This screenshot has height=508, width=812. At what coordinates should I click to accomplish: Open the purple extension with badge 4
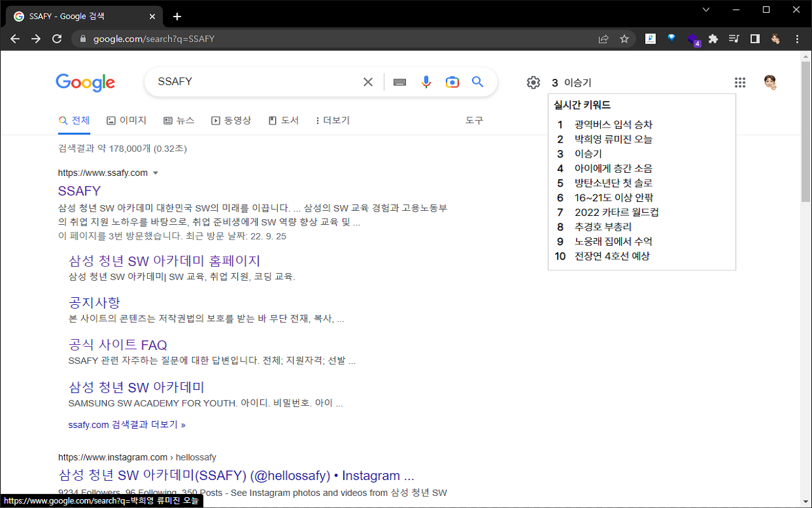tap(693, 40)
